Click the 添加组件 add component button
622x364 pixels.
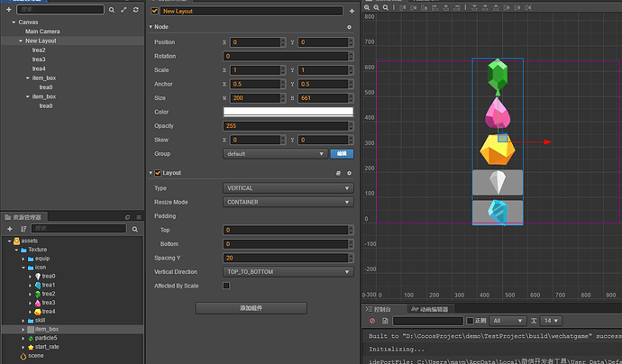tap(251, 308)
